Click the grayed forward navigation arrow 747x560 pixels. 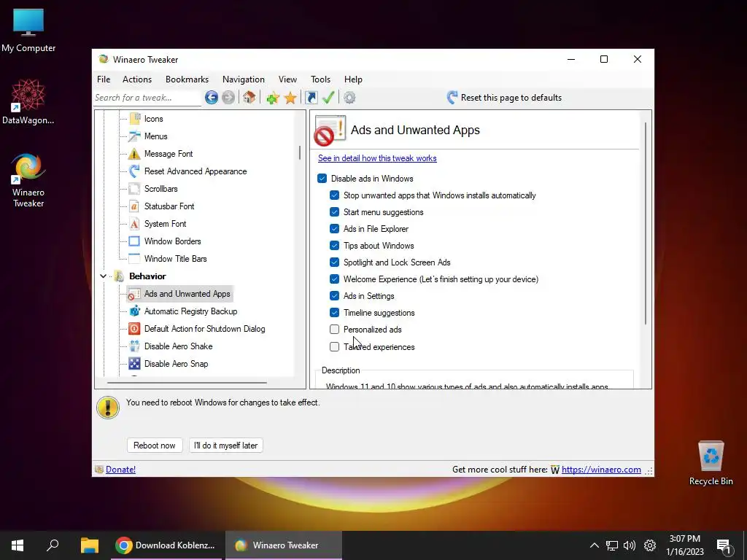[228, 98]
